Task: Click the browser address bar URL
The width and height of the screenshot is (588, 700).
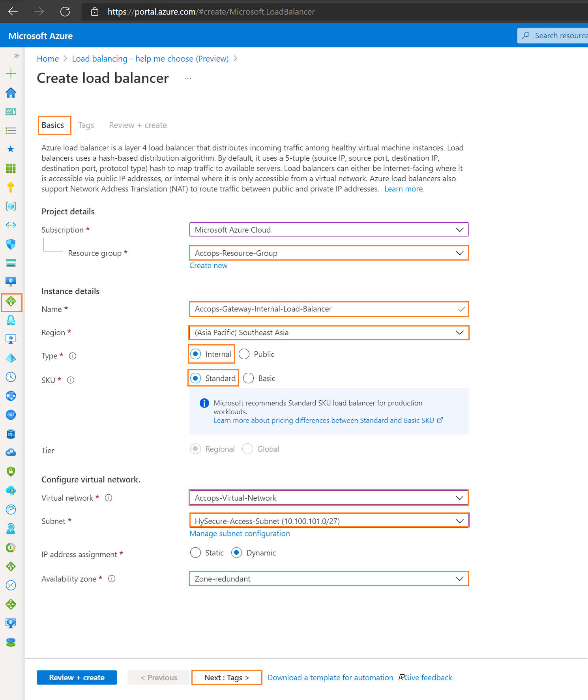Action: pyautogui.click(x=211, y=12)
